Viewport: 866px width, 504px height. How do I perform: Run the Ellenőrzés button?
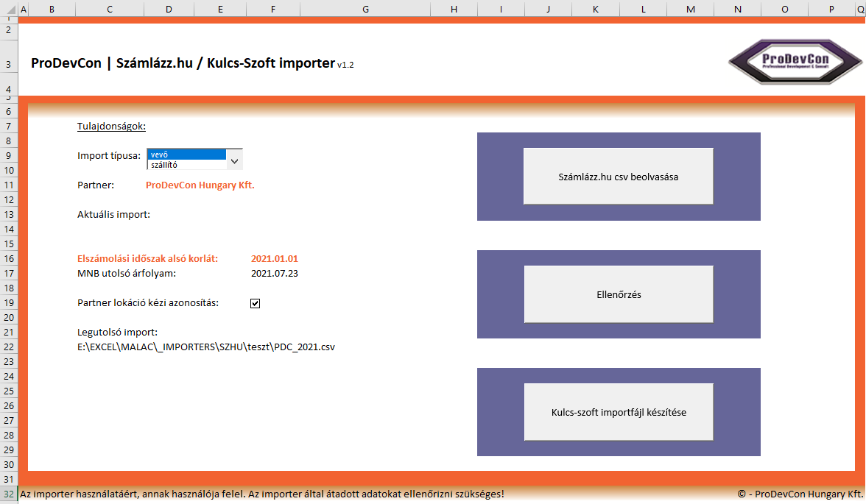pyautogui.click(x=619, y=294)
